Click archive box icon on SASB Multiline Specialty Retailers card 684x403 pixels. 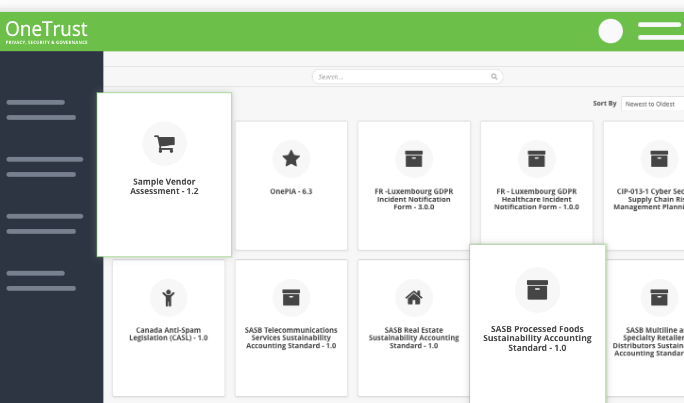tap(659, 297)
